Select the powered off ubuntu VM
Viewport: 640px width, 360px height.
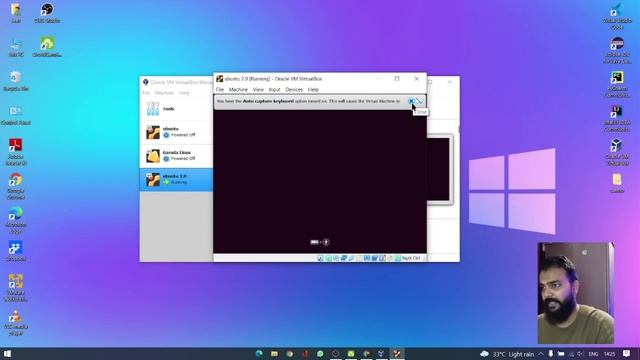coord(176,132)
